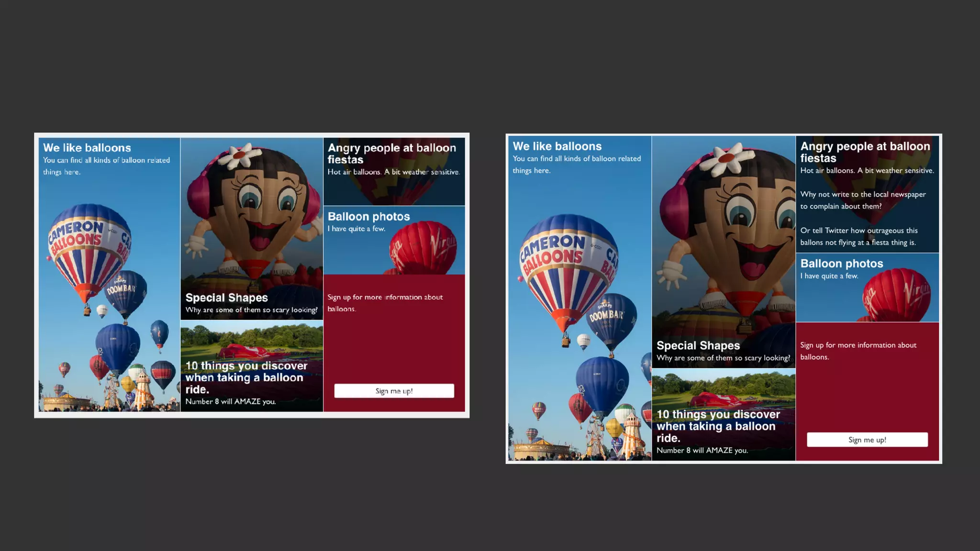
Task: Select Balloon photos heading in right layout
Action: (841, 264)
